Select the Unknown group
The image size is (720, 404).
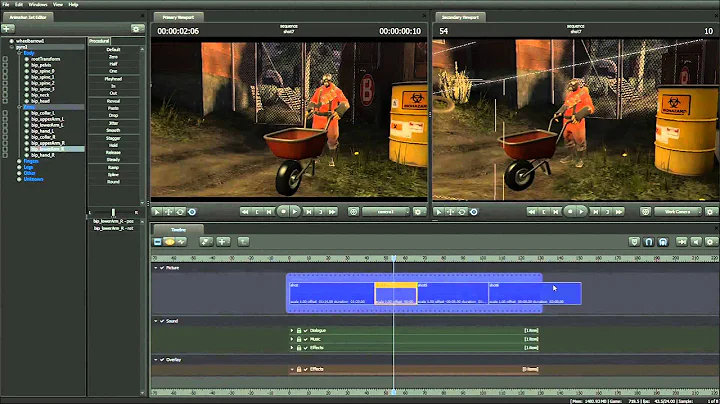(34, 179)
